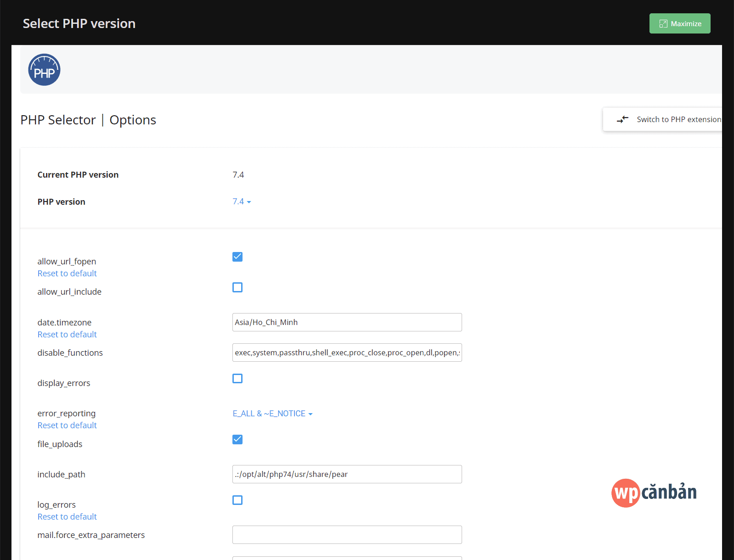Reset error_reporting to default
Screen dimensions: 734x560
[67, 426]
